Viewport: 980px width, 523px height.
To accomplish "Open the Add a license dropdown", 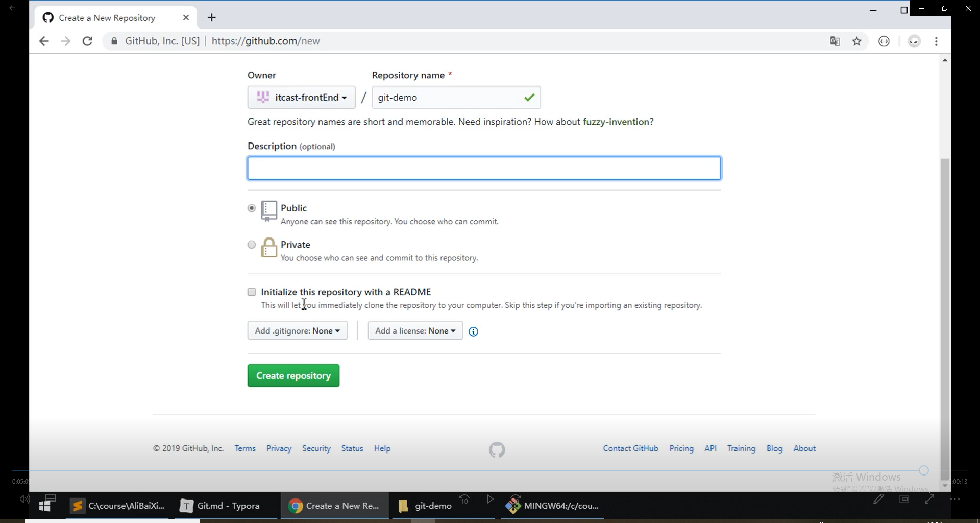I will 415,330.
